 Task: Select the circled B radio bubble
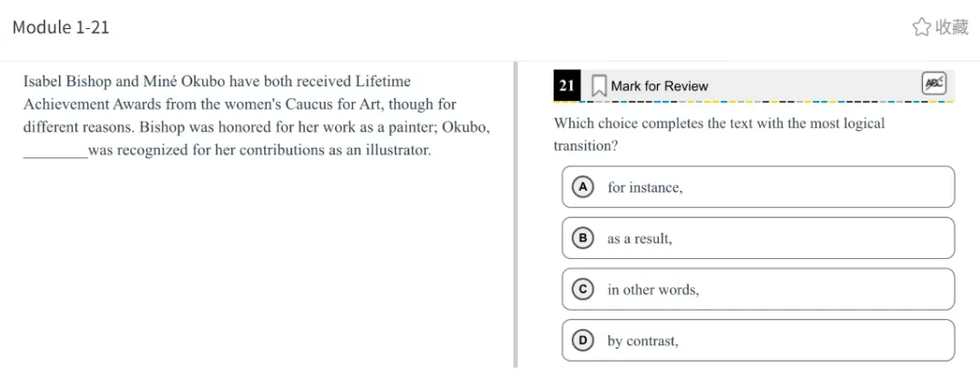[583, 238]
